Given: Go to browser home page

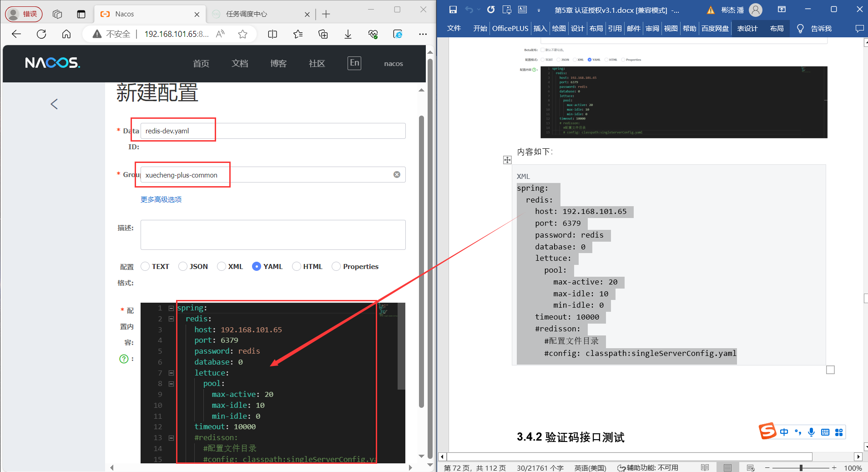Looking at the screenshot, I should point(66,34).
